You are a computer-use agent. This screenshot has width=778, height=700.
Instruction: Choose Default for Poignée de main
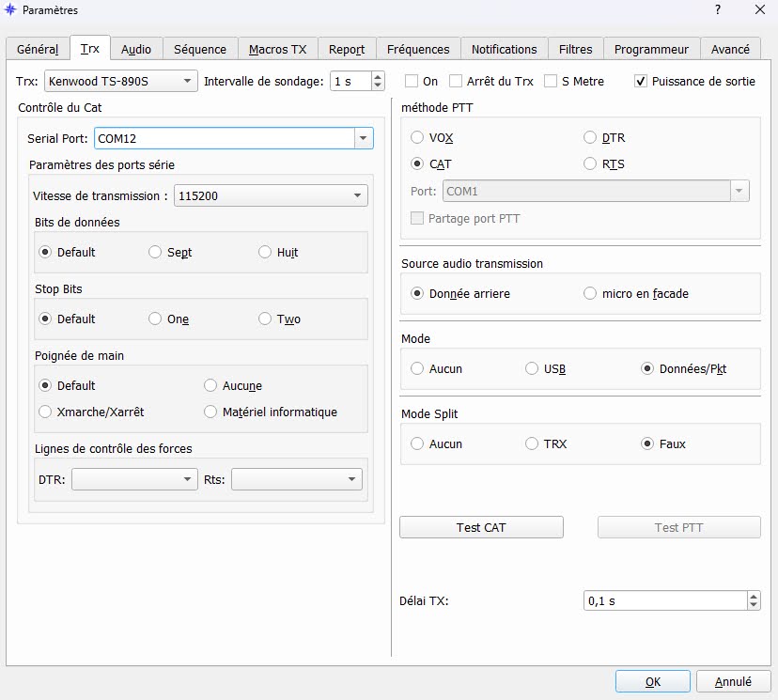pos(45,385)
